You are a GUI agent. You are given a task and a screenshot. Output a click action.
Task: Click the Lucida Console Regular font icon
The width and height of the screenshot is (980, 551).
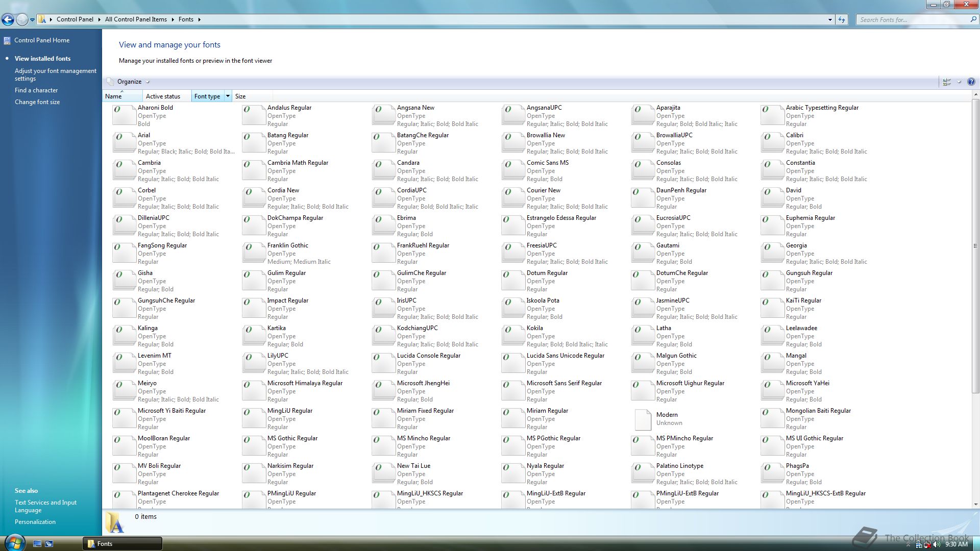click(383, 363)
